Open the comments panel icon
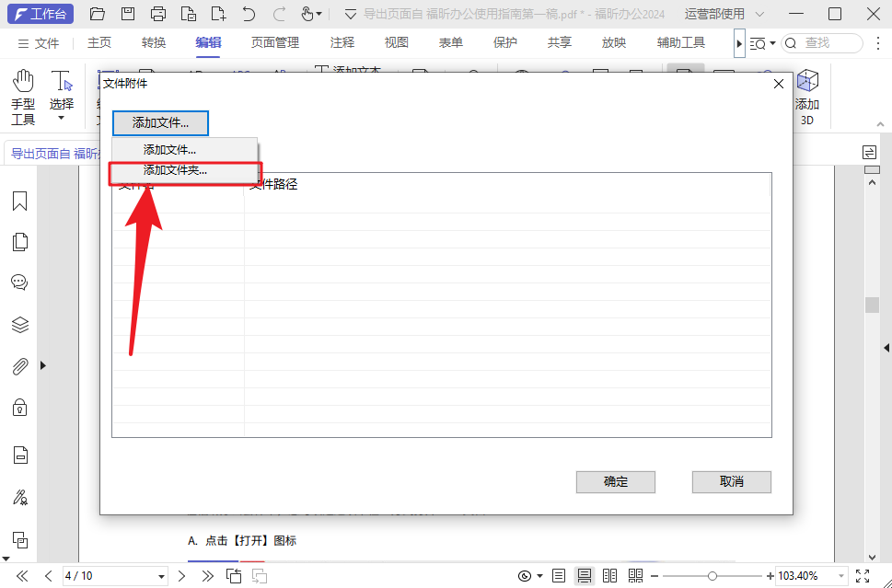Screen dimensions: 892x588 tap(20, 282)
